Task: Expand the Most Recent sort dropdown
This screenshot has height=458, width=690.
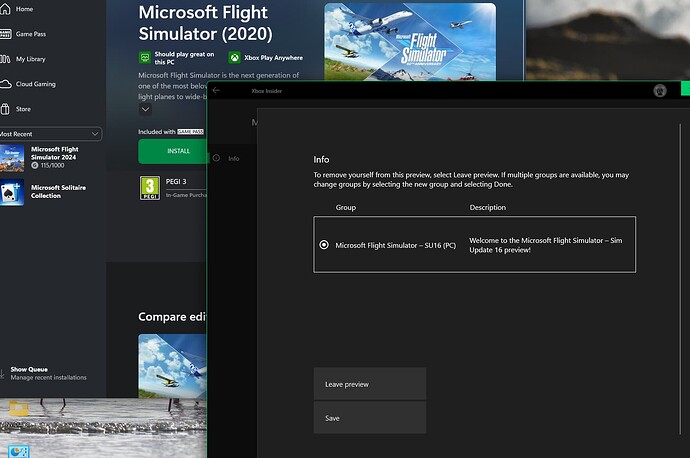Action: pos(50,134)
